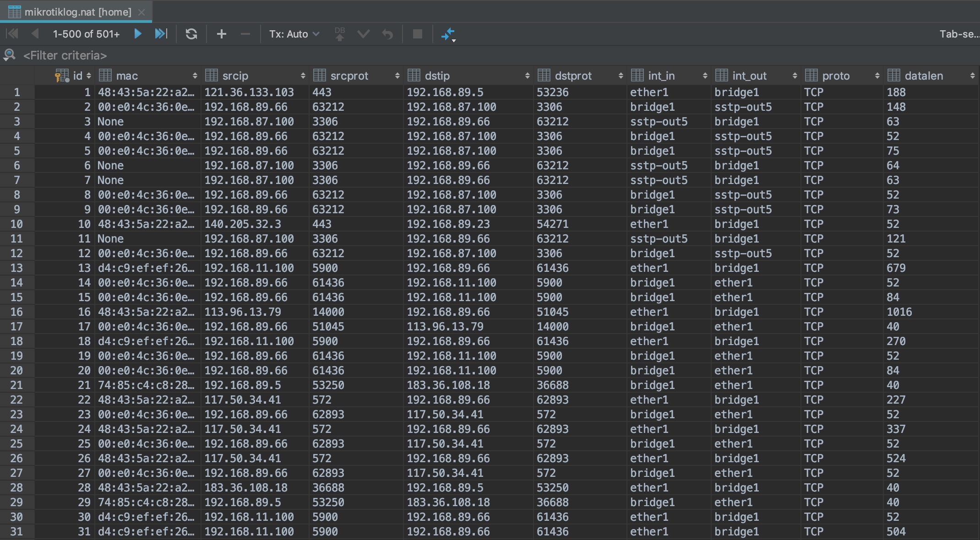Screen dimensions: 980x540
Task: Sort by the int_in column header
Action: tap(669, 76)
